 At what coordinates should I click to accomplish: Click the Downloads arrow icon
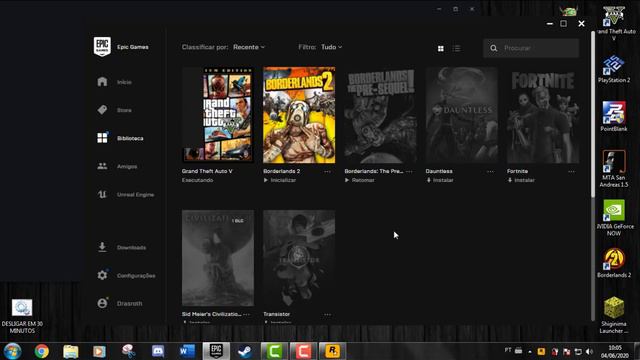tap(102, 247)
